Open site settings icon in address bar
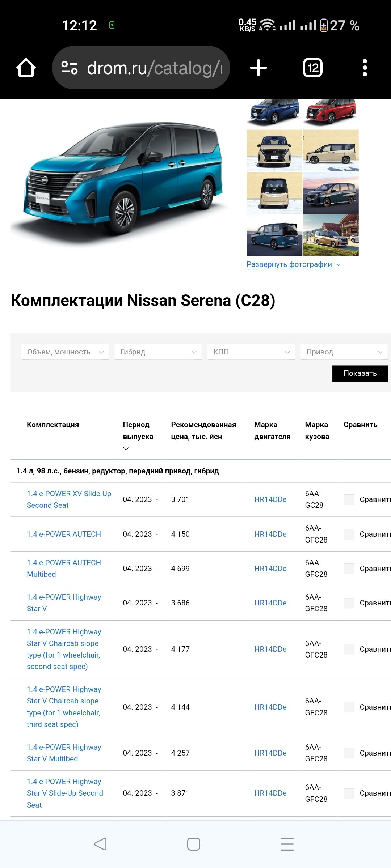This screenshot has height=868, width=391. click(69, 68)
